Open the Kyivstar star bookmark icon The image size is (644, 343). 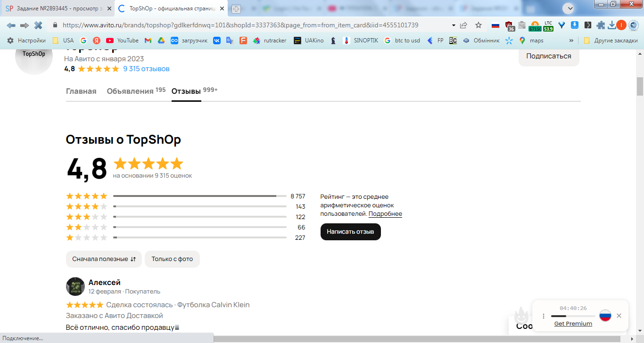(509, 41)
